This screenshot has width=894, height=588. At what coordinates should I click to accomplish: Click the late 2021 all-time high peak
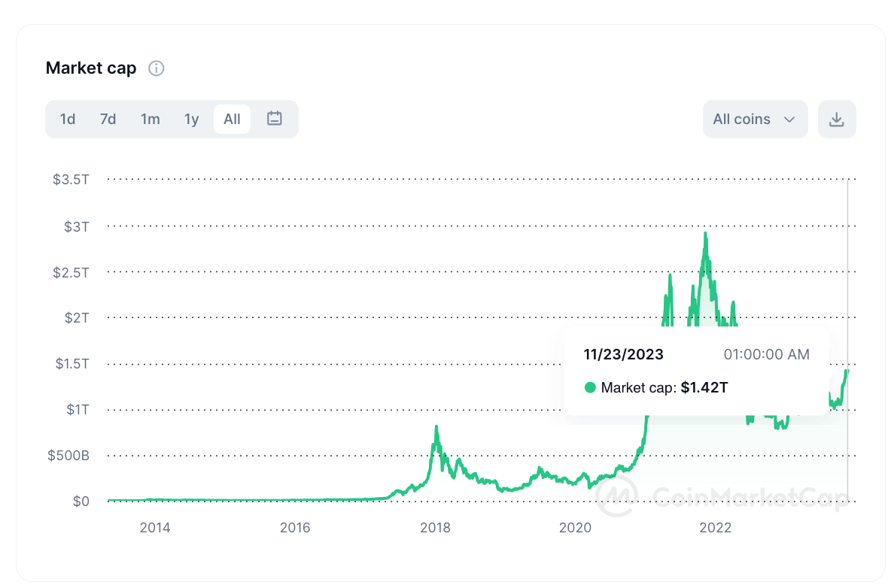pos(705,233)
